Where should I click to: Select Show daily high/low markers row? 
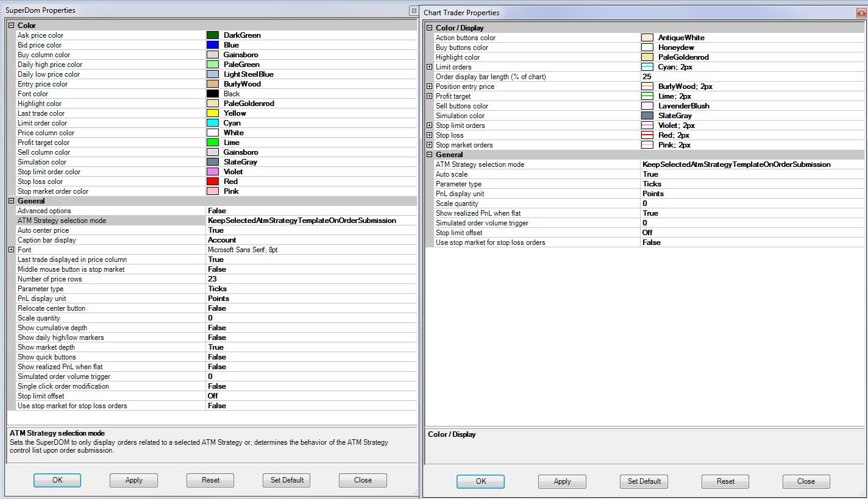click(216, 338)
